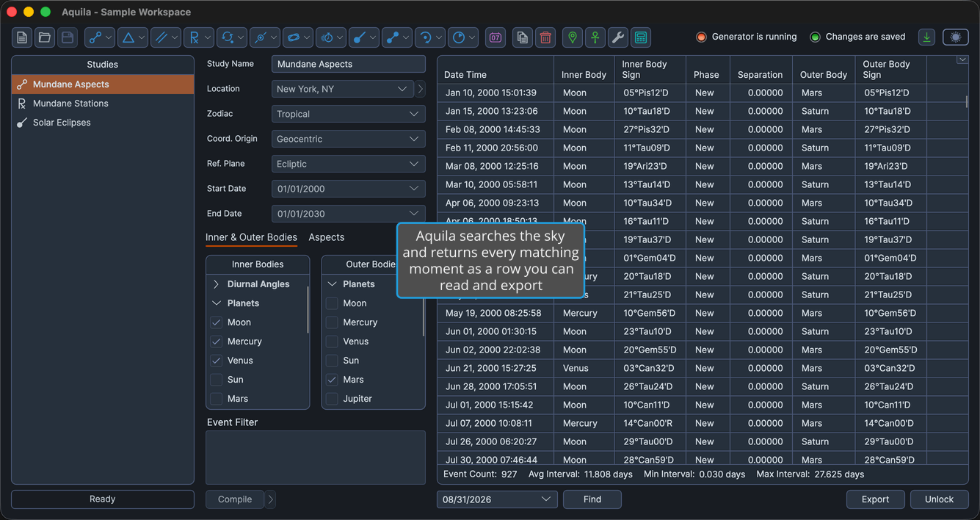Uncheck Mars in Outer Bodies

pyautogui.click(x=332, y=380)
